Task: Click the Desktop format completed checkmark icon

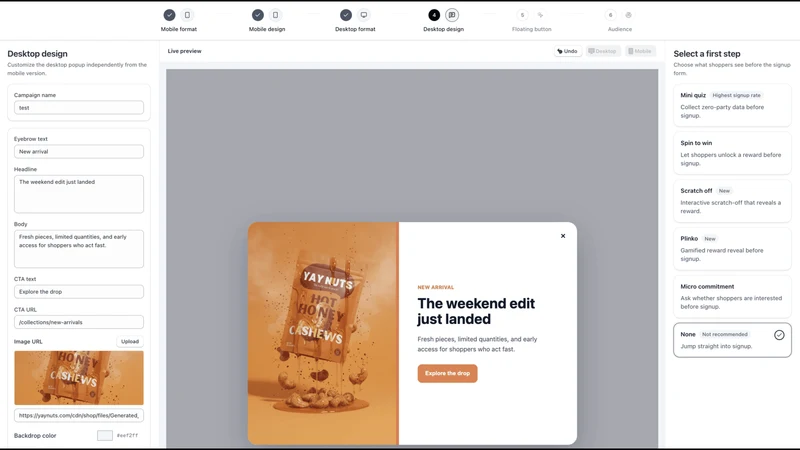Action: click(x=346, y=15)
